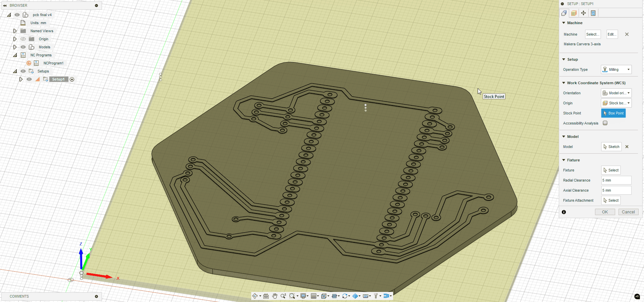Screen dimensions: 644x302
Task: Open the Origin Stock box dropdown
Action: coord(616,103)
